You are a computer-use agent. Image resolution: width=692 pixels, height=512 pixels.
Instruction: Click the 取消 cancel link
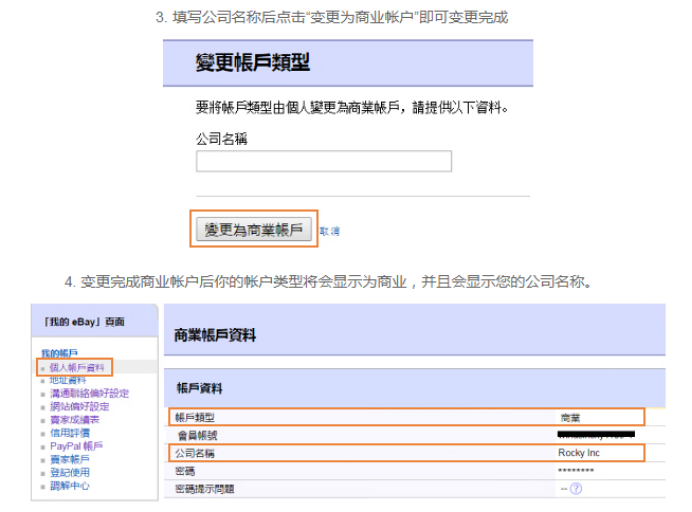point(329,231)
